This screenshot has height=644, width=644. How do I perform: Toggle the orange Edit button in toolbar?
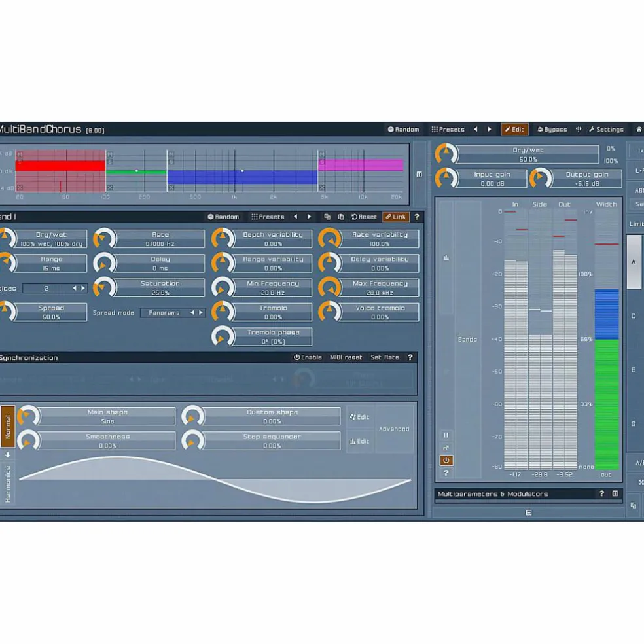[514, 130]
